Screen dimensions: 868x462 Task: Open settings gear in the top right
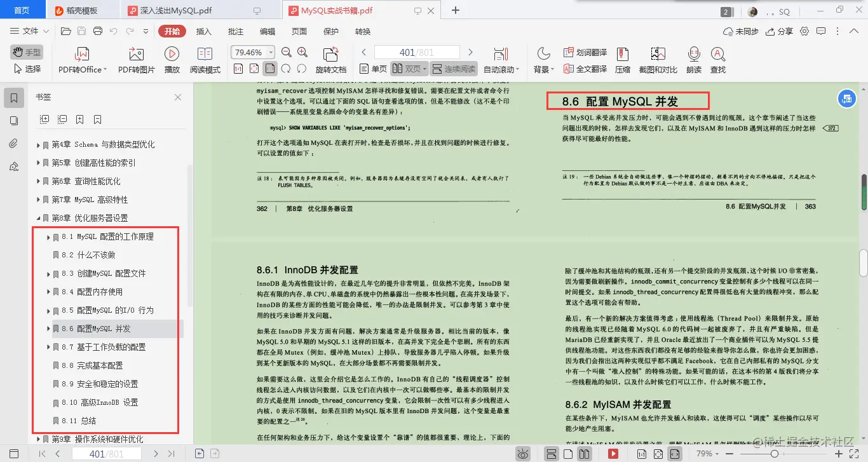pos(804,31)
